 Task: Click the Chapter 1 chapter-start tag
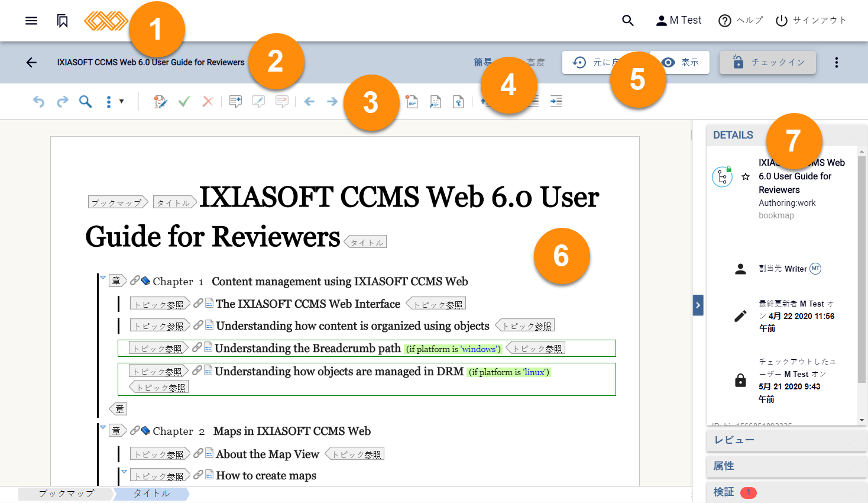(x=118, y=280)
